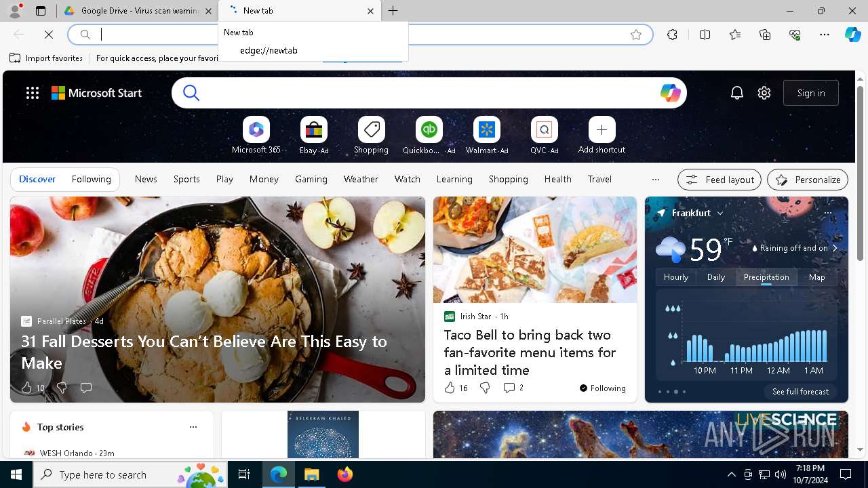Screen dimensions: 868x488
Task: Show hidden system tray icons
Action: [x=731, y=474]
